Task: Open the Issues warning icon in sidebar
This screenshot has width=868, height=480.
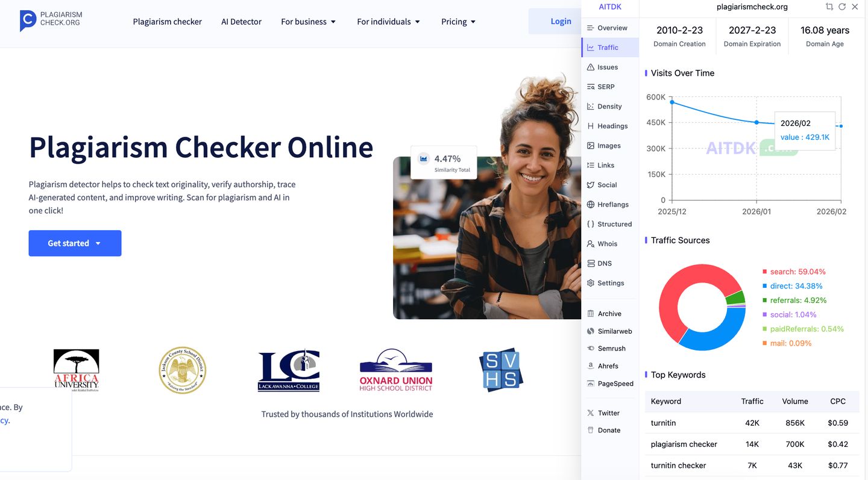Action: tap(591, 67)
